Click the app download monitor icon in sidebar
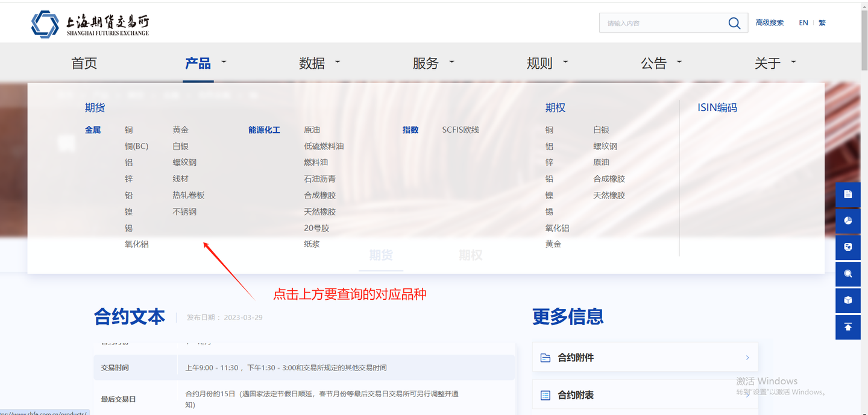 (848, 247)
